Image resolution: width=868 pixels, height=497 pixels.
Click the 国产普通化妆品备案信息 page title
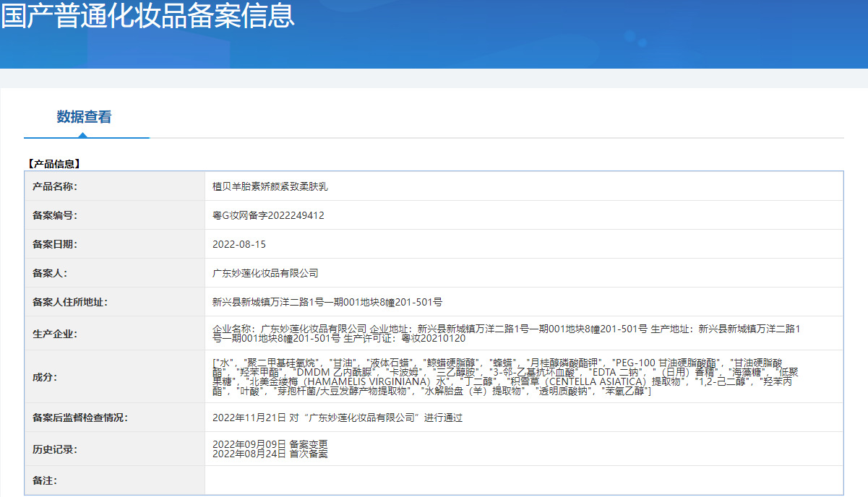[147, 15]
